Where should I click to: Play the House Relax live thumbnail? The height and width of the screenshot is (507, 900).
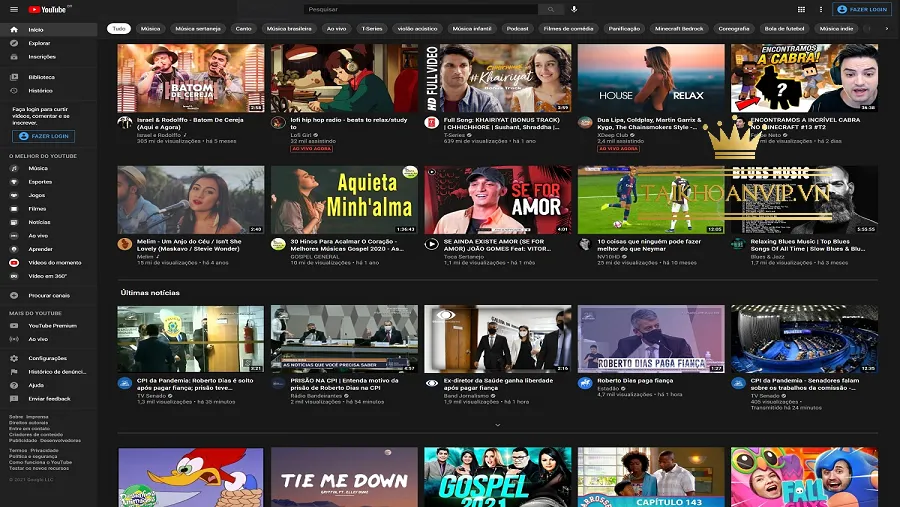(x=651, y=78)
